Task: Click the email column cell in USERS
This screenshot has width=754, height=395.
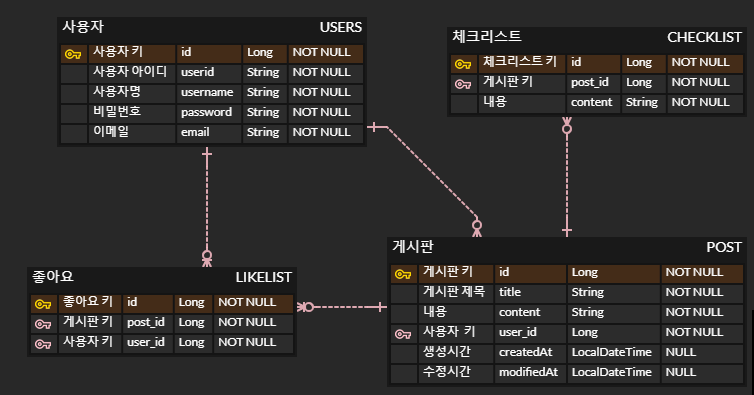Action: 209,133
